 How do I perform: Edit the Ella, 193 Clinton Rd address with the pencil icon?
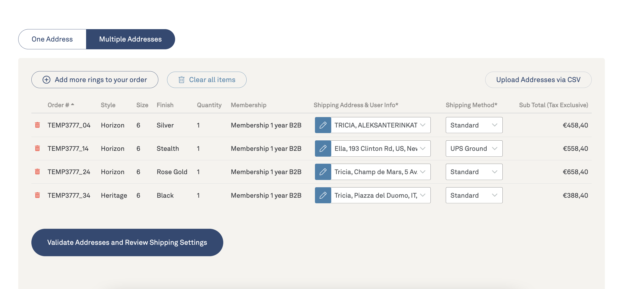point(323,148)
